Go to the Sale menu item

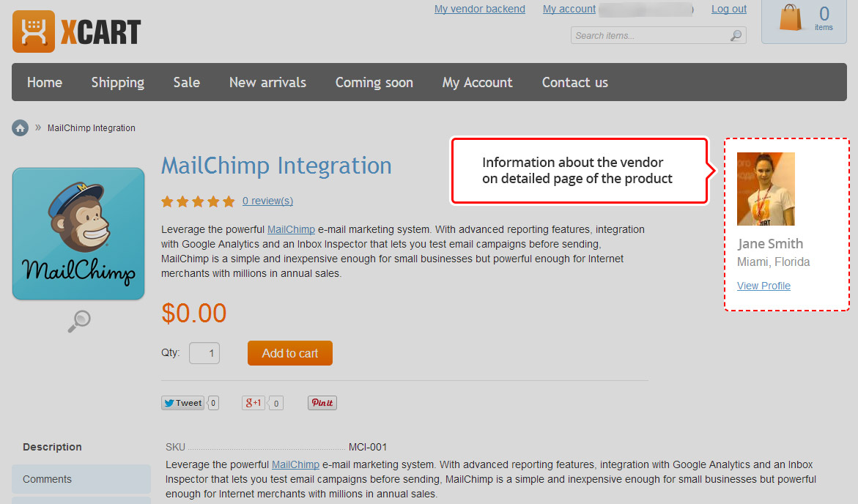(x=187, y=83)
